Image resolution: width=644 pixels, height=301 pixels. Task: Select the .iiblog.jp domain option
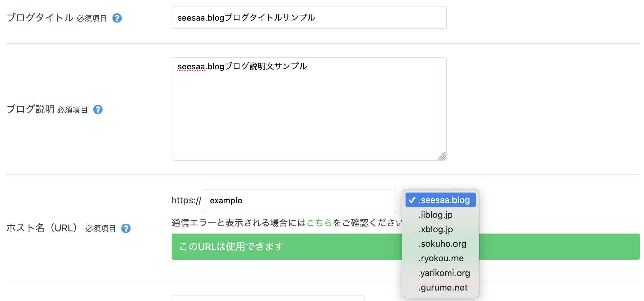coord(435,215)
